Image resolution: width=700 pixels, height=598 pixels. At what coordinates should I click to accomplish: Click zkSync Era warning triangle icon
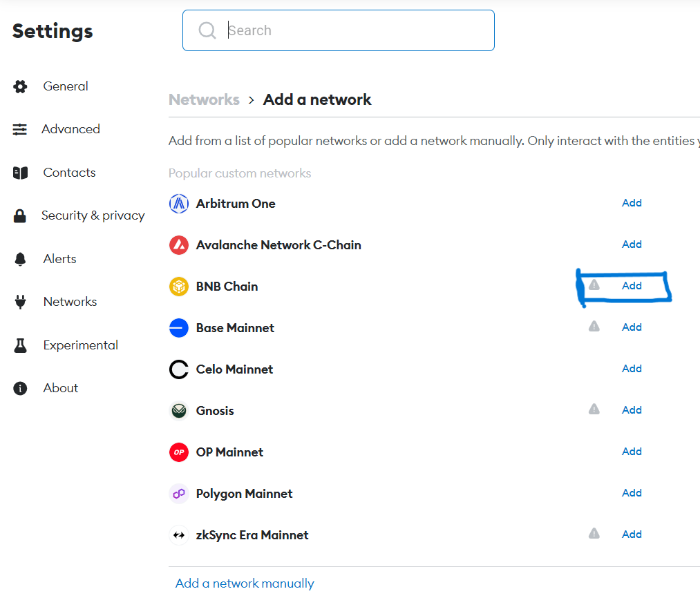(x=594, y=533)
